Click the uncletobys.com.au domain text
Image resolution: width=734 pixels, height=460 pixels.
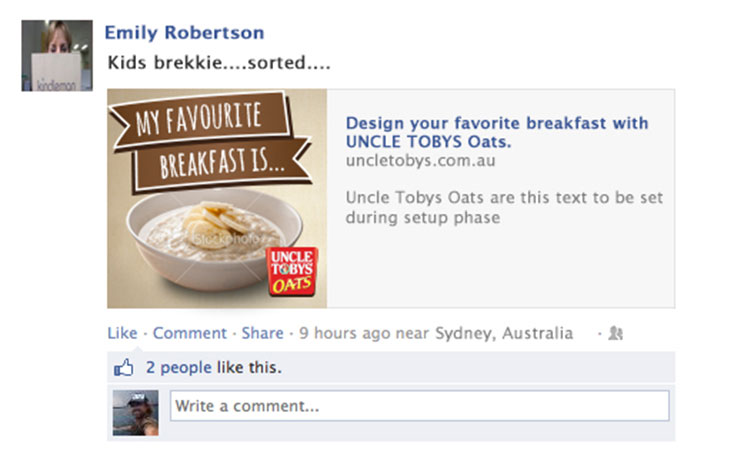[x=421, y=160]
